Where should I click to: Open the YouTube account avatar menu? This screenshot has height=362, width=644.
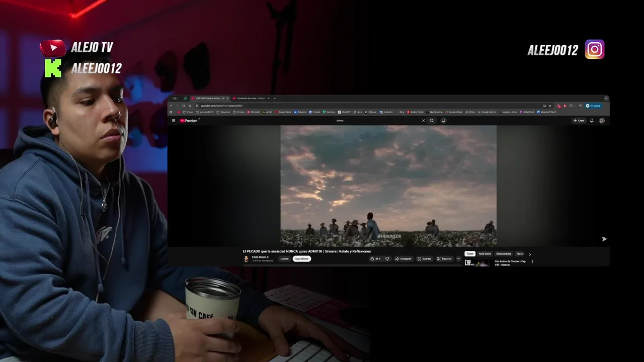[x=602, y=121]
